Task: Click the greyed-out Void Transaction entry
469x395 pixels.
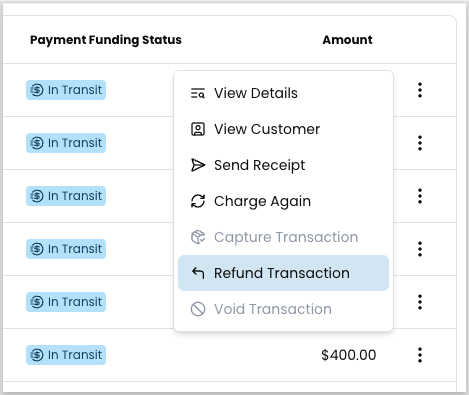Action: coord(283,309)
